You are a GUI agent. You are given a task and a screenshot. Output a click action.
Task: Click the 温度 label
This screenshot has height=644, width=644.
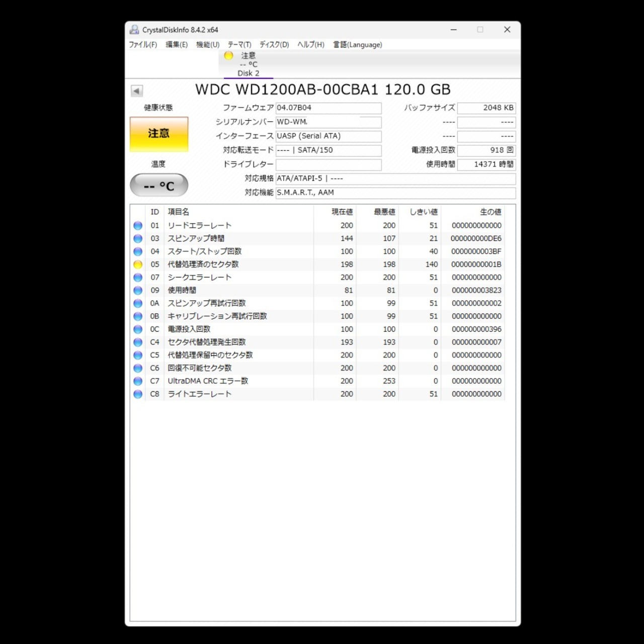click(158, 164)
